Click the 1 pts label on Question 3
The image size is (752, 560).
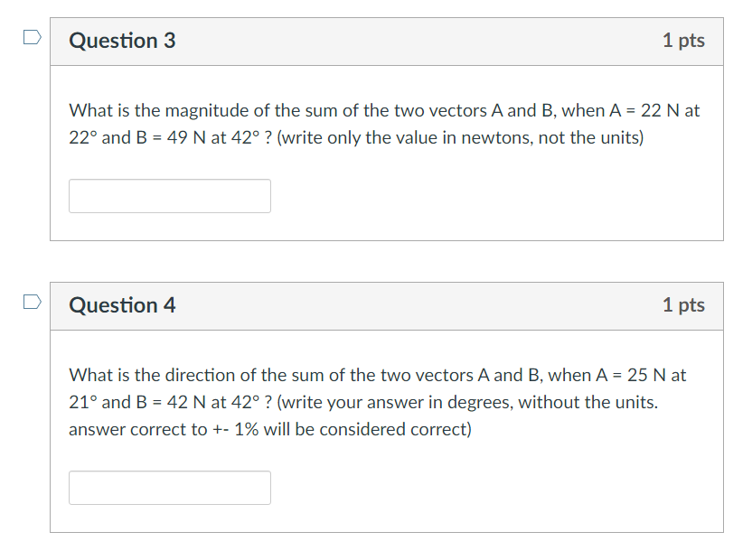point(684,40)
